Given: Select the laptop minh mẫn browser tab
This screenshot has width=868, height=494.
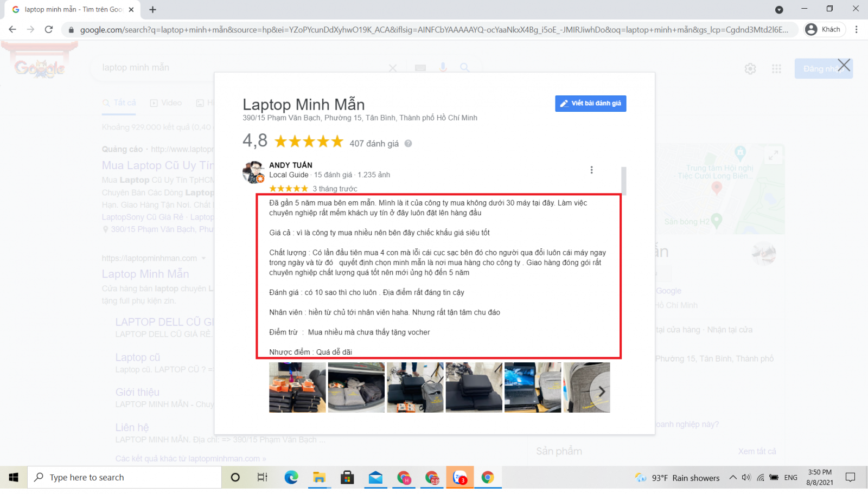Looking at the screenshot, I should click(x=73, y=9).
